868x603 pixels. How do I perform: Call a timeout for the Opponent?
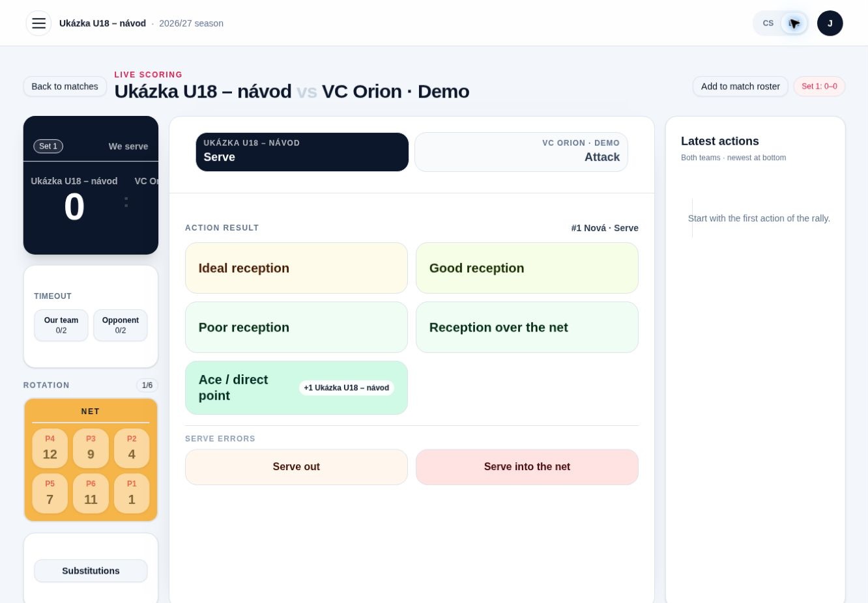pyautogui.click(x=121, y=326)
